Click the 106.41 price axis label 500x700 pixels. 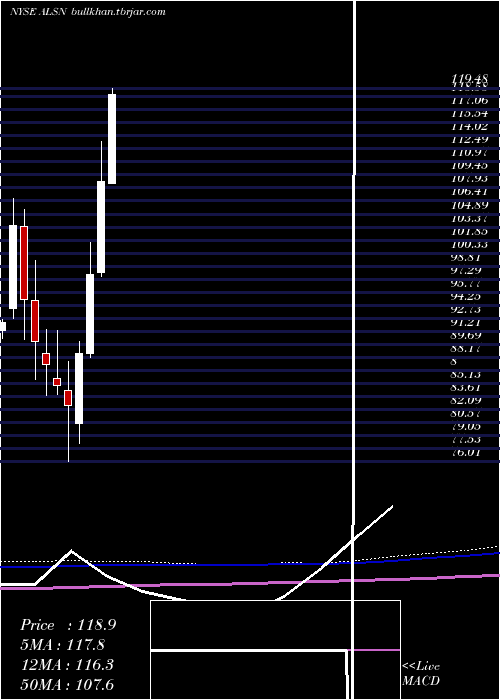(x=470, y=192)
